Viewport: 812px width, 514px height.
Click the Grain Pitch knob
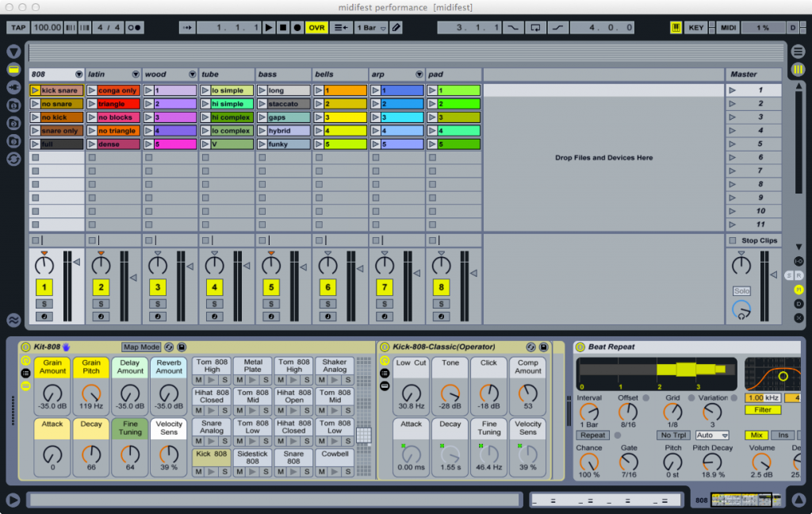click(91, 393)
